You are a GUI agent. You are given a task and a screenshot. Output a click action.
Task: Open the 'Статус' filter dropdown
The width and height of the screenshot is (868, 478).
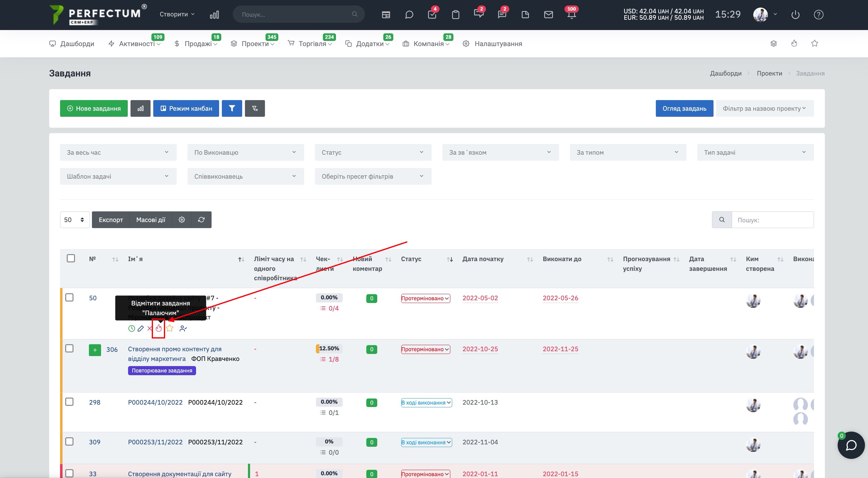click(x=373, y=153)
